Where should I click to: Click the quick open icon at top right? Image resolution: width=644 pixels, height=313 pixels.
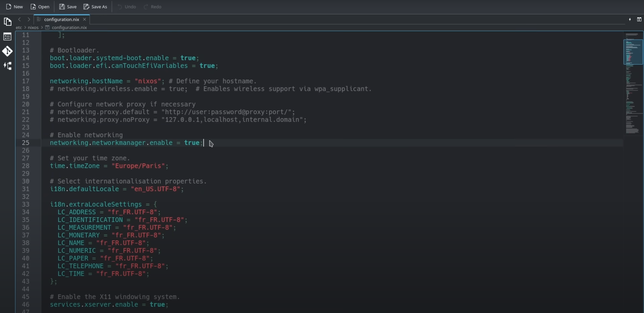[x=630, y=19]
